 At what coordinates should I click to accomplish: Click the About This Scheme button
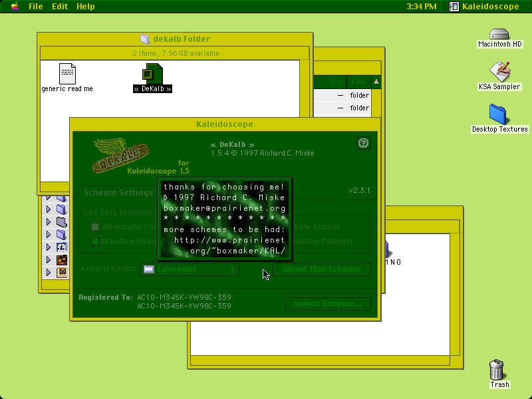322,269
